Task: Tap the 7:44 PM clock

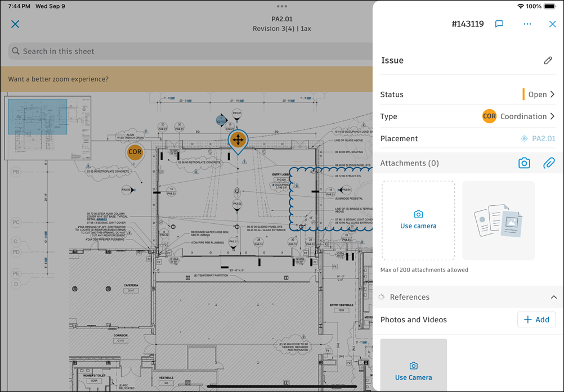Action: (19, 6)
